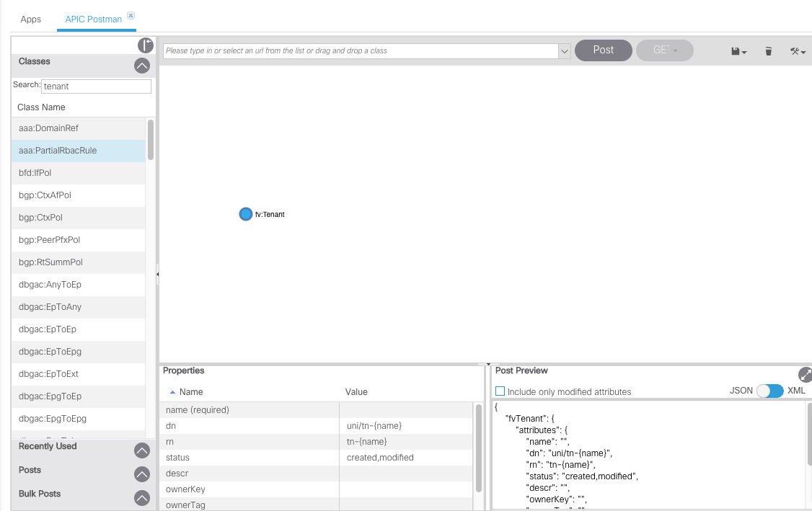Collapse the left classes sidebar with the arrow handle
Image resolution: width=812 pixels, height=511 pixels.
(157, 274)
